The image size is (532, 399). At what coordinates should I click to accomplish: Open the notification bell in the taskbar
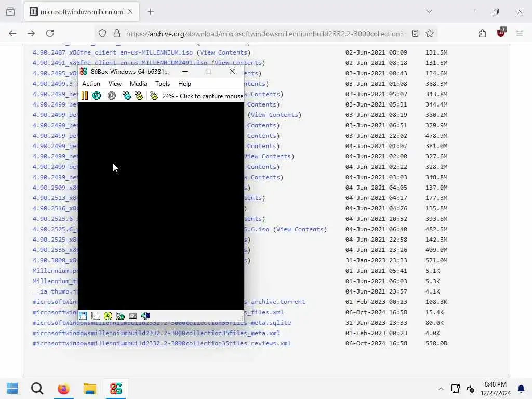point(521,389)
